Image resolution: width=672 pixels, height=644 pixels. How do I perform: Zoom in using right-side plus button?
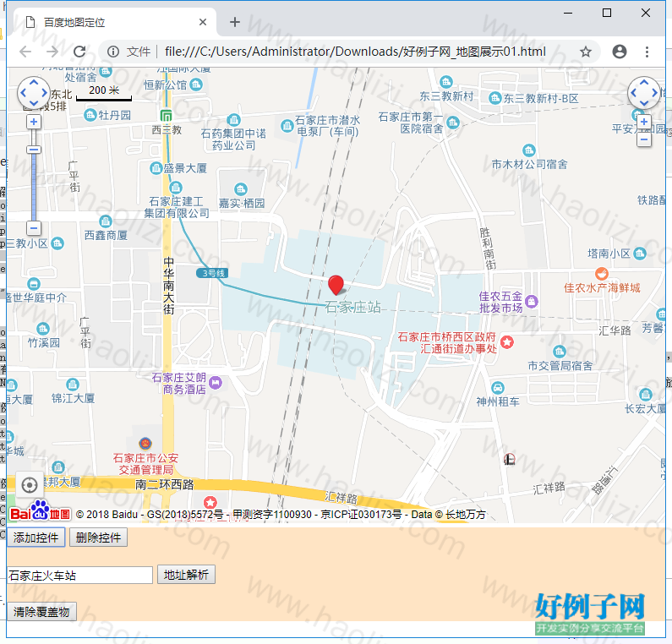(644, 122)
